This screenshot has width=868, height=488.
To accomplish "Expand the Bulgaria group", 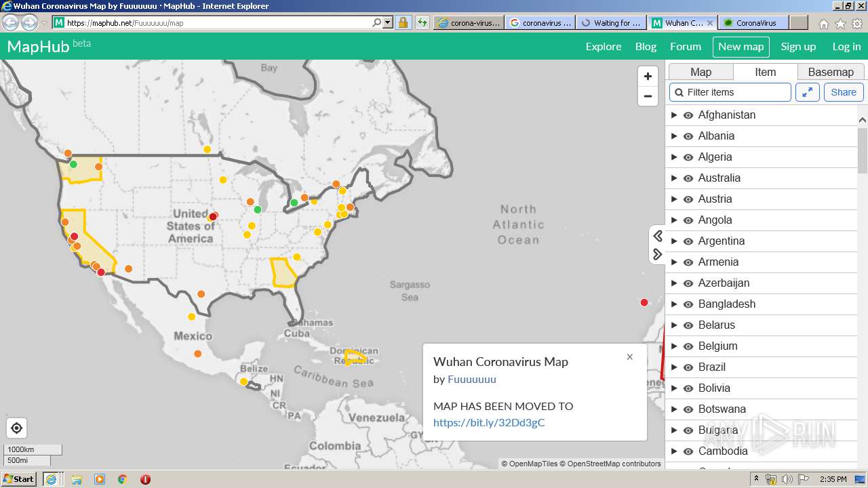I will pos(673,430).
